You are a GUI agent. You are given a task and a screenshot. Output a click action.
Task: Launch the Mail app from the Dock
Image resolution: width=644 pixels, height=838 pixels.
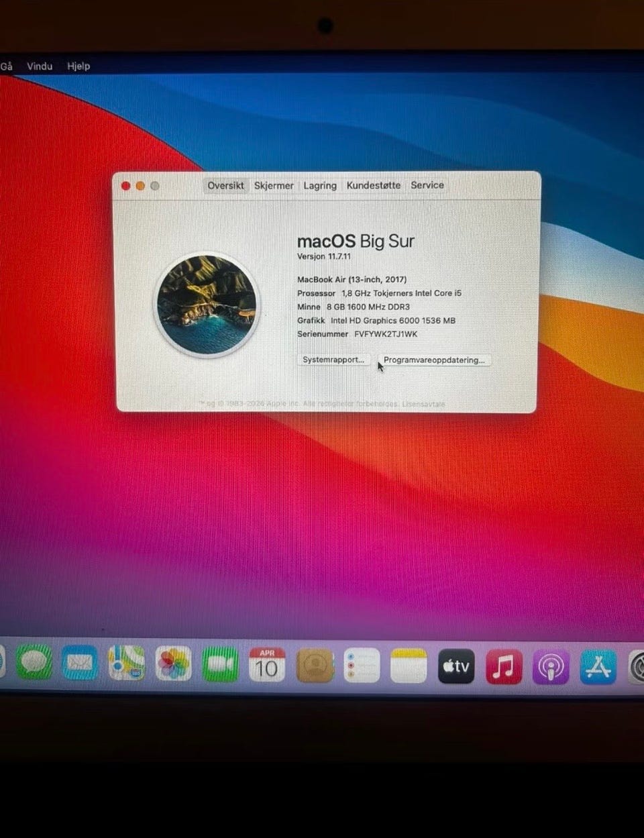coord(80,664)
